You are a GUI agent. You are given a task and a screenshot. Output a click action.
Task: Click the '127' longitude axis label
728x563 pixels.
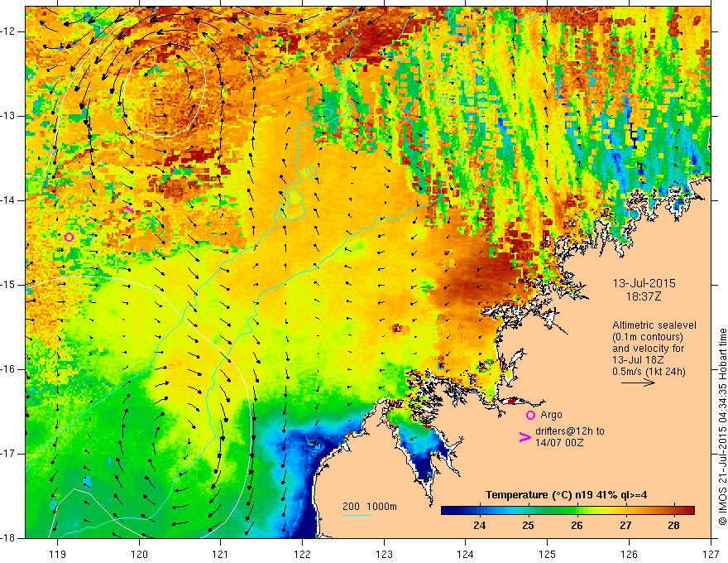(711, 554)
